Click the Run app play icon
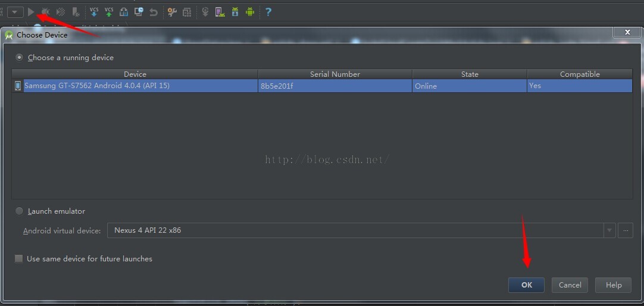 [31, 12]
